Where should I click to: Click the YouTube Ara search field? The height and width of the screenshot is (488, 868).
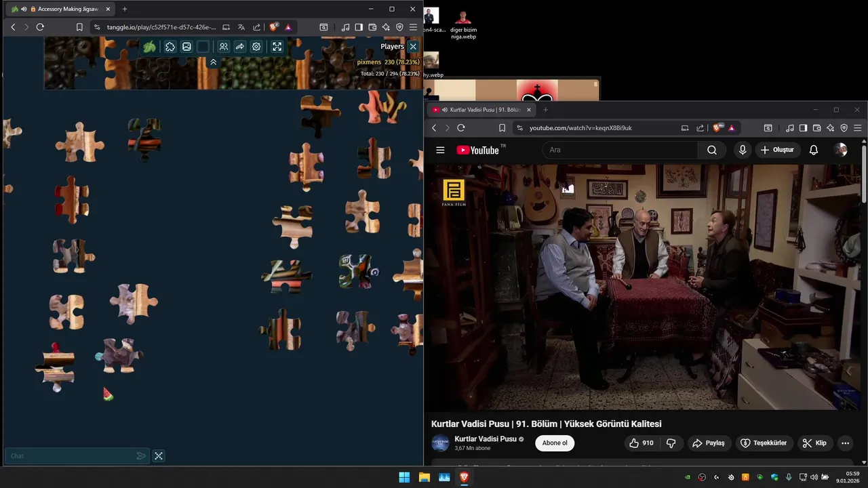[620, 150]
